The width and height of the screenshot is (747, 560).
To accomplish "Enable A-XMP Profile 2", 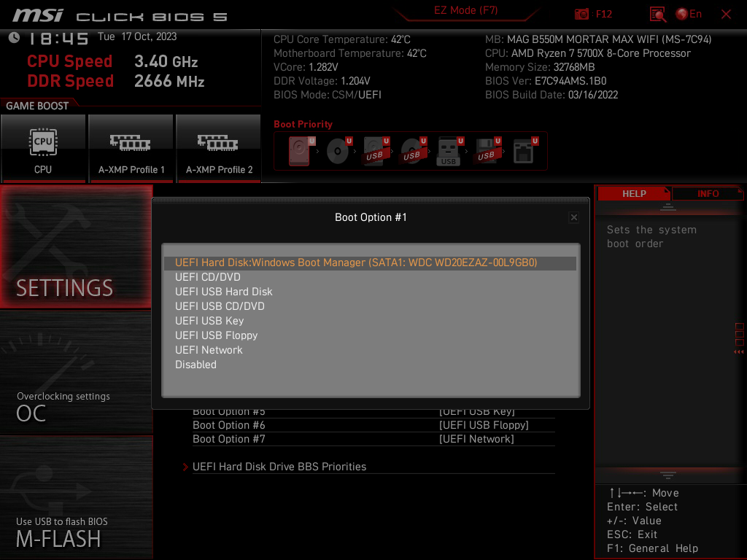I will pos(219,148).
